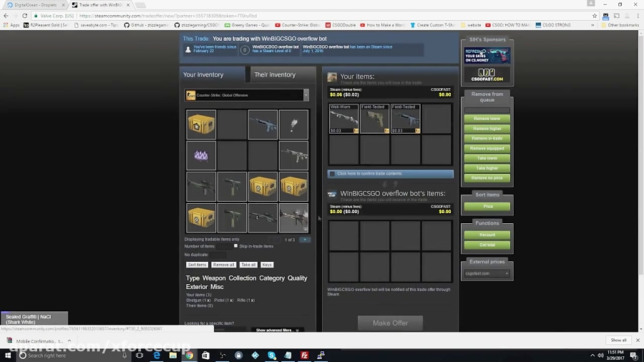644x362 pixels.
Task: Click the Weapon filter heading
Action: [214, 278]
